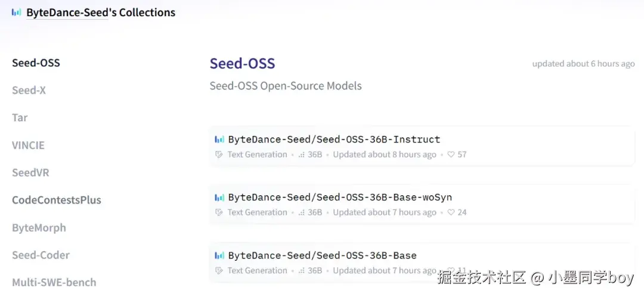Viewport: 644px width, 296px height.
Task: Select the ByteMorph collection in the sidebar
Action: tap(39, 227)
